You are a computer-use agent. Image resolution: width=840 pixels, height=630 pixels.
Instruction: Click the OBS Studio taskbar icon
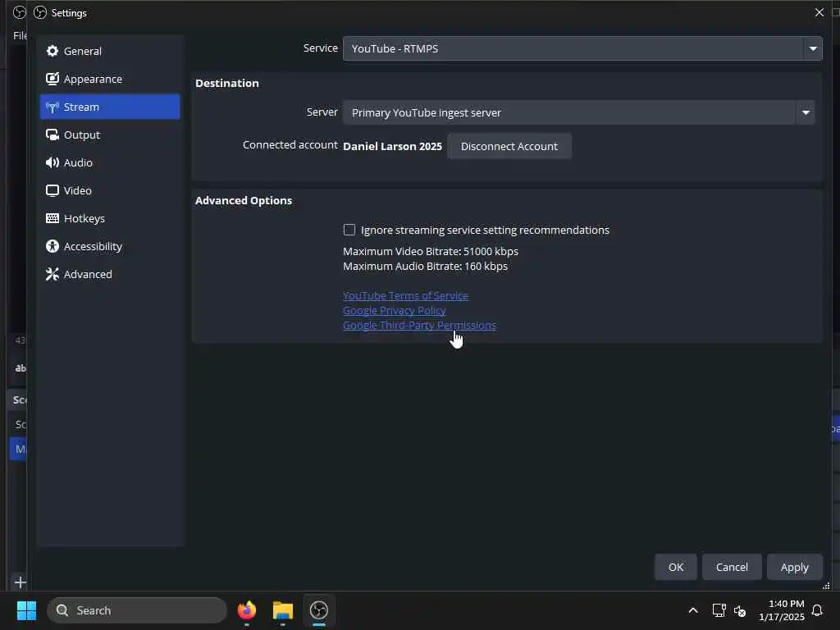point(319,610)
